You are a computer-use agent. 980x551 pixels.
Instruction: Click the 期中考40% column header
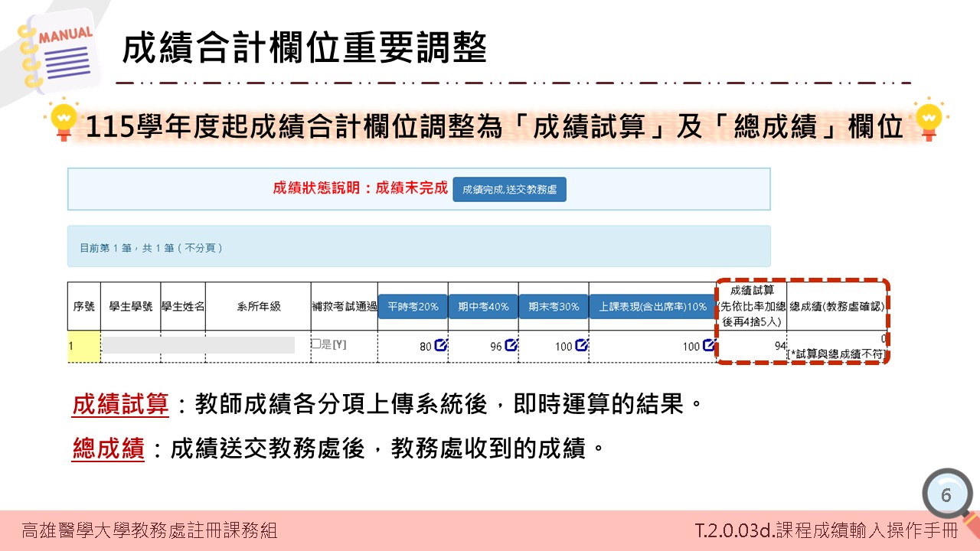(x=484, y=305)
